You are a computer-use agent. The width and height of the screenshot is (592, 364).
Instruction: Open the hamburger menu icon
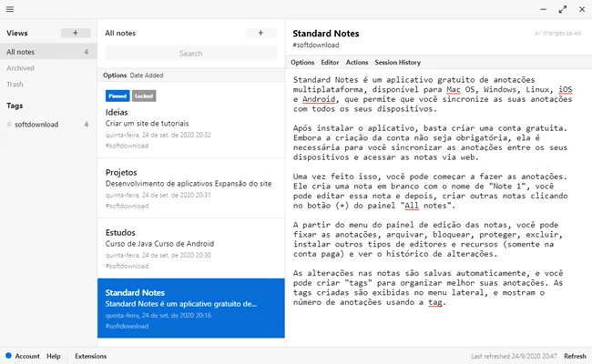pos(10,9)
